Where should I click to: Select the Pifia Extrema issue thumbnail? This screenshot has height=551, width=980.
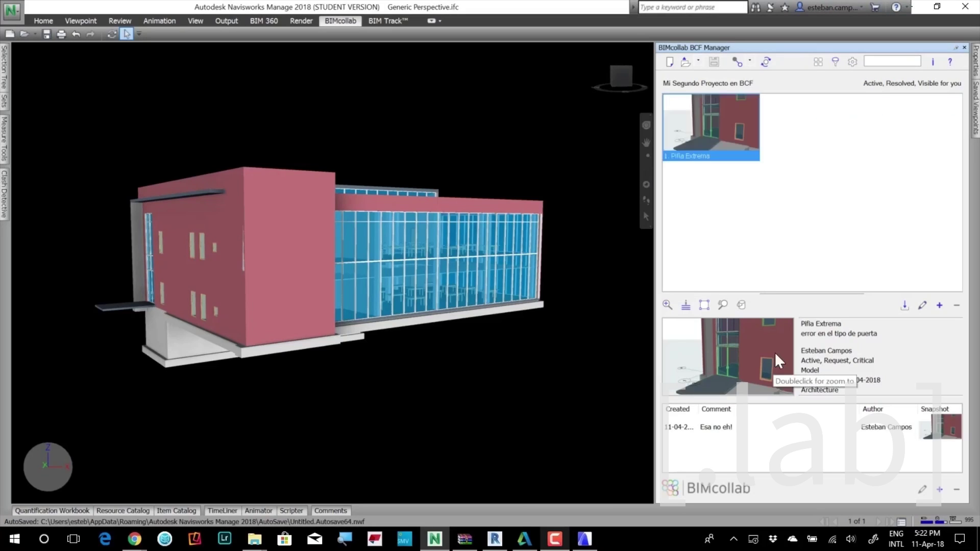click(710, 127)
